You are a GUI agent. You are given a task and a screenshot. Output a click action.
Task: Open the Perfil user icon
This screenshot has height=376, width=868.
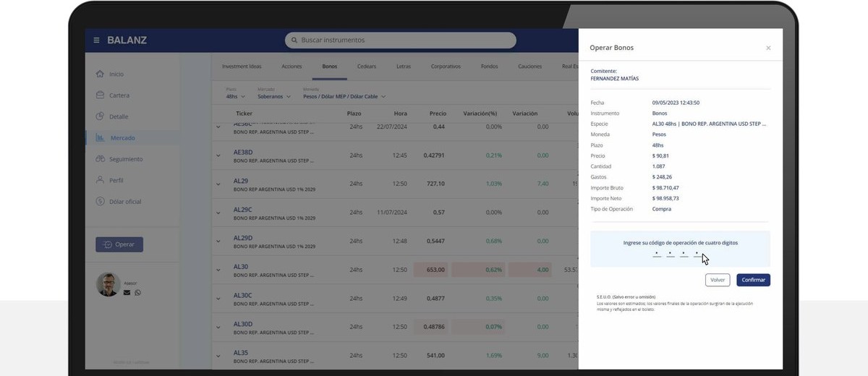tap(101, 180)
